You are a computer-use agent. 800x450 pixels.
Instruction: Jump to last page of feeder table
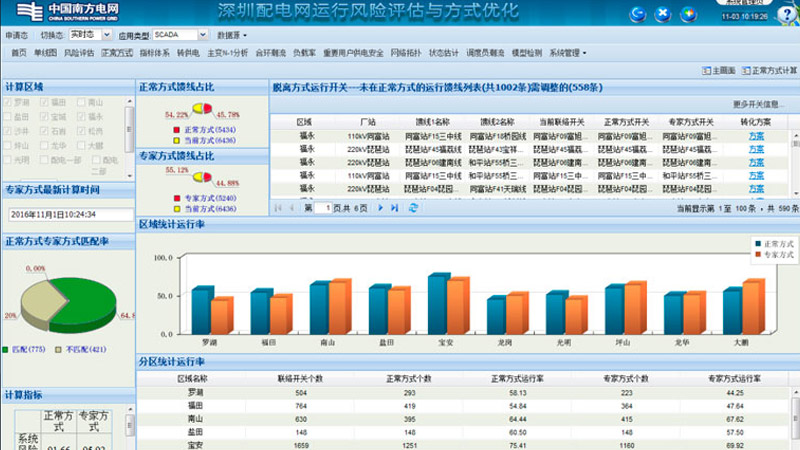(396, 208)
